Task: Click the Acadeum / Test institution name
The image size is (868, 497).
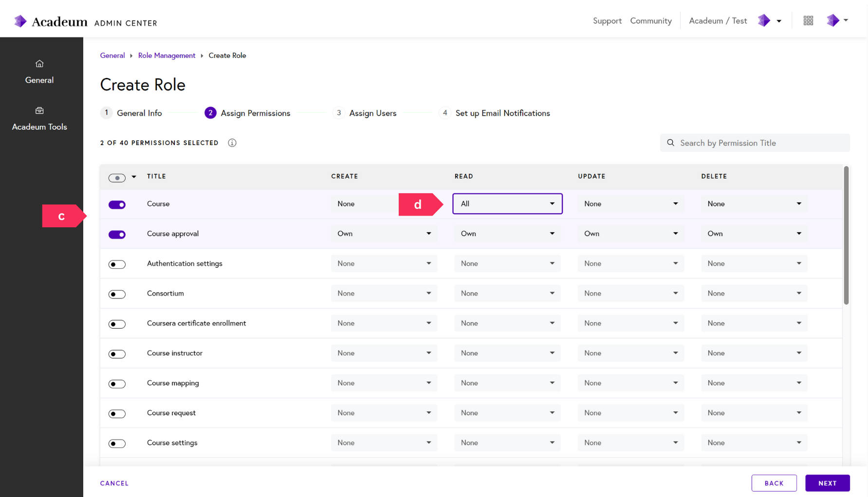Action: click(x=718, y=20)
